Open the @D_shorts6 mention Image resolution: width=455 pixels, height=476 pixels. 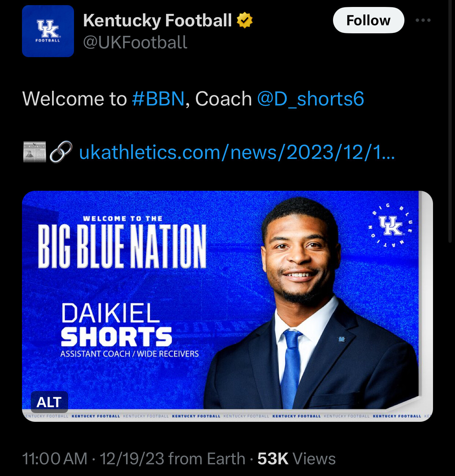tap(311, 99)
